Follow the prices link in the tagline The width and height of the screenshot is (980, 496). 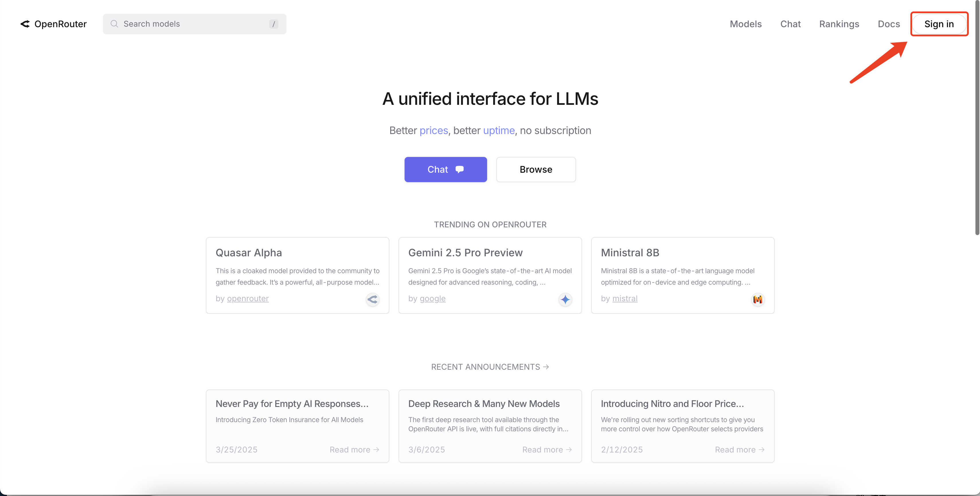click(434, 130)
